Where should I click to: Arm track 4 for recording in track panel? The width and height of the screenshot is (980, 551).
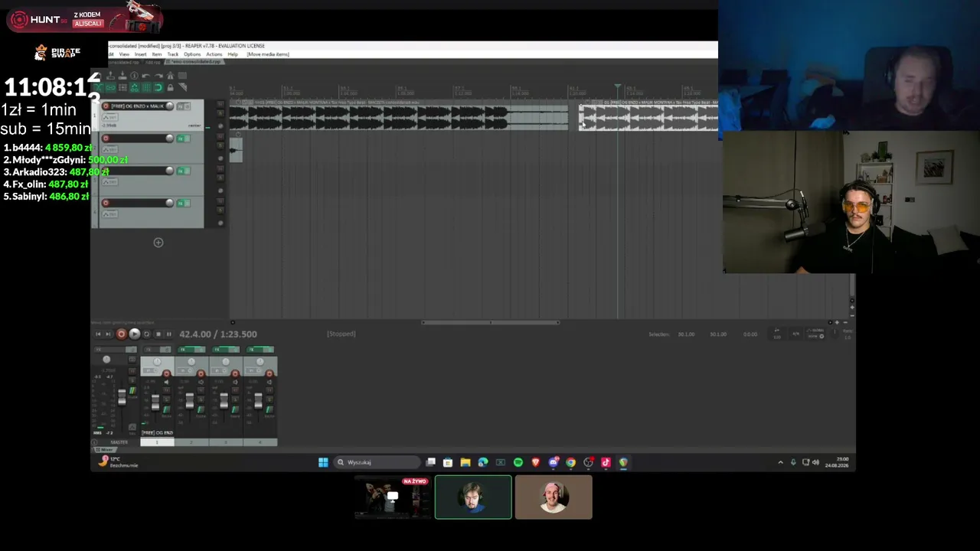point(106,203)
